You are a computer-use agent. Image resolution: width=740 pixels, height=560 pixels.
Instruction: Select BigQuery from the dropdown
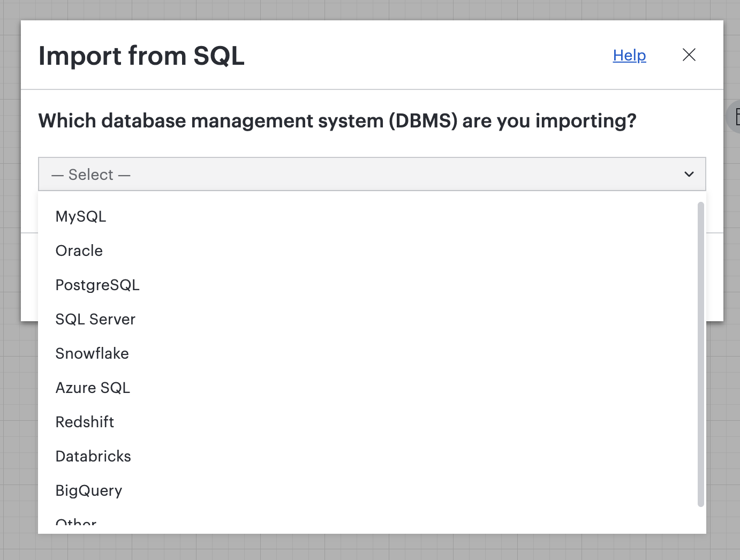372,490
